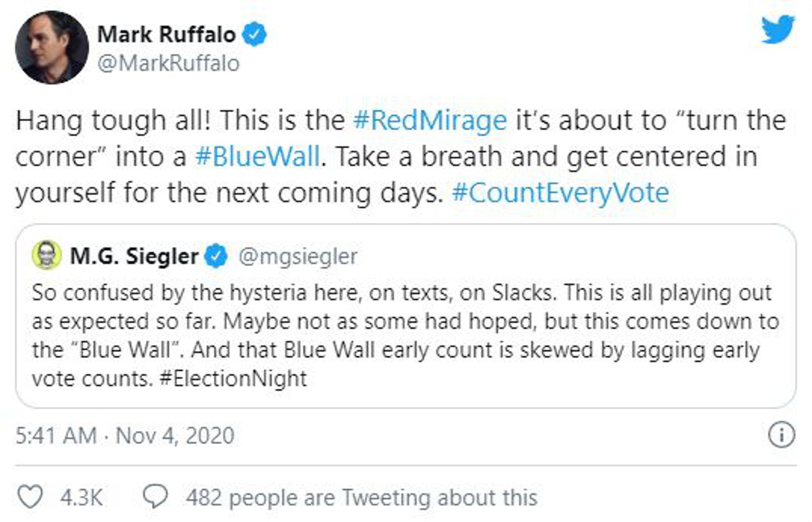Click the verified badge beside Mark Ruffalo

pyautogui.click(x=254, y=34)
